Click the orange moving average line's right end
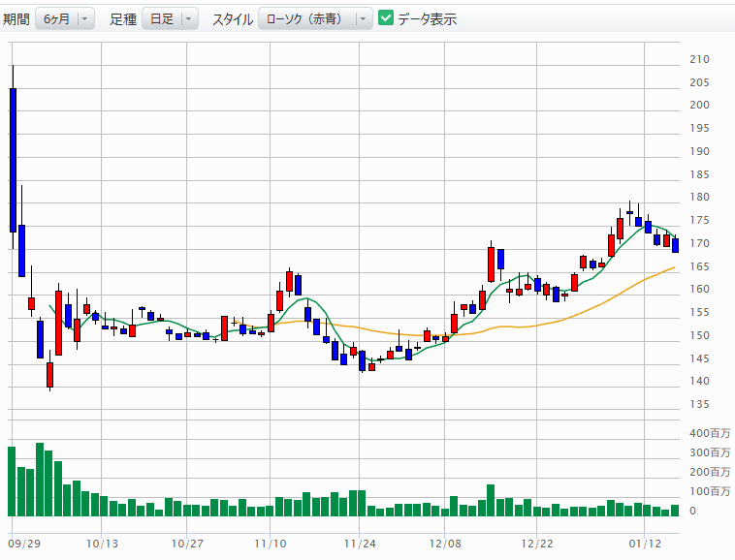 [672, 267]
